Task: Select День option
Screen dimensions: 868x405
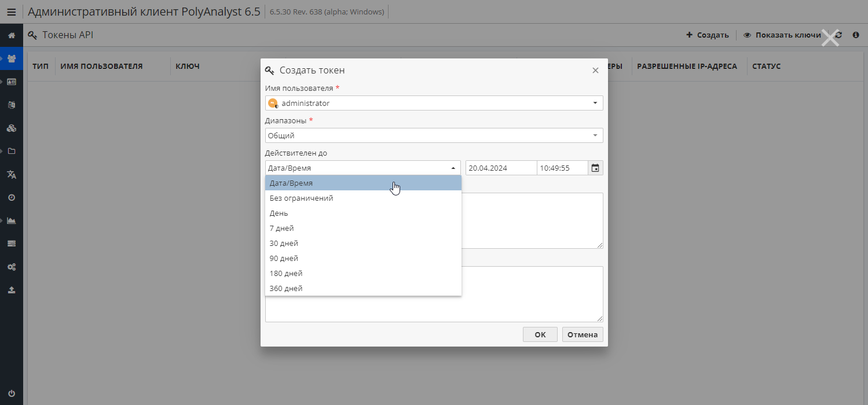Action: tap(363, 213)
